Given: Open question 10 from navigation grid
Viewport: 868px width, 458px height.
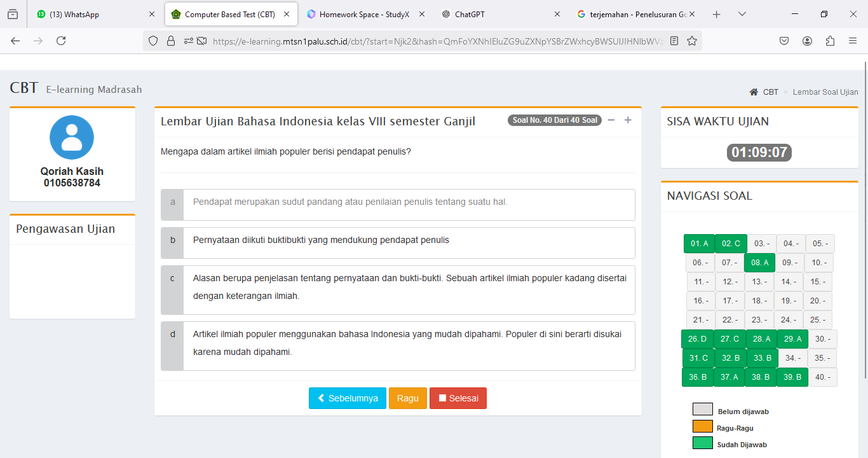Looking at the screenshot, I should [x=819, y=263].
